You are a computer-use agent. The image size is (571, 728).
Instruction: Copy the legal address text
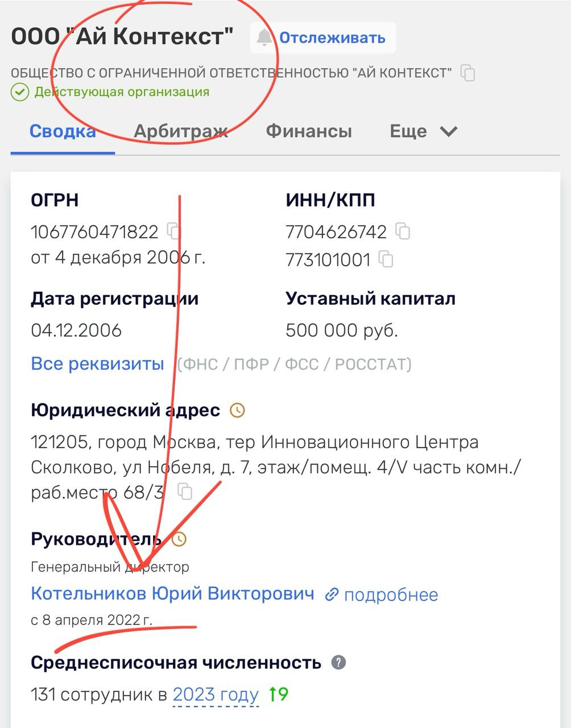pos(185,491)
